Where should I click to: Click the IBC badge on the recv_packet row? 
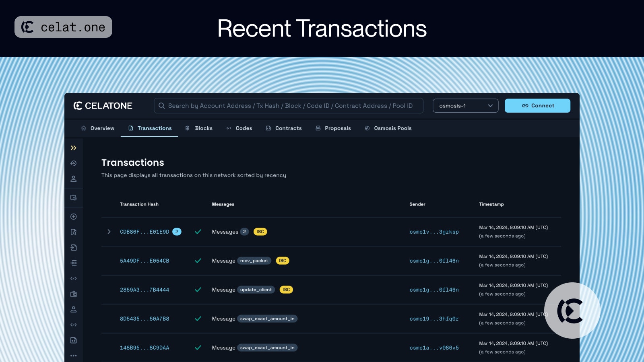click(283, 261)
